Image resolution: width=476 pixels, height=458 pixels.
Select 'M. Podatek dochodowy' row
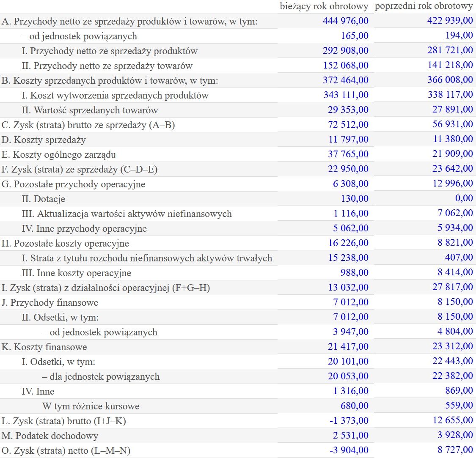[50, 436]
